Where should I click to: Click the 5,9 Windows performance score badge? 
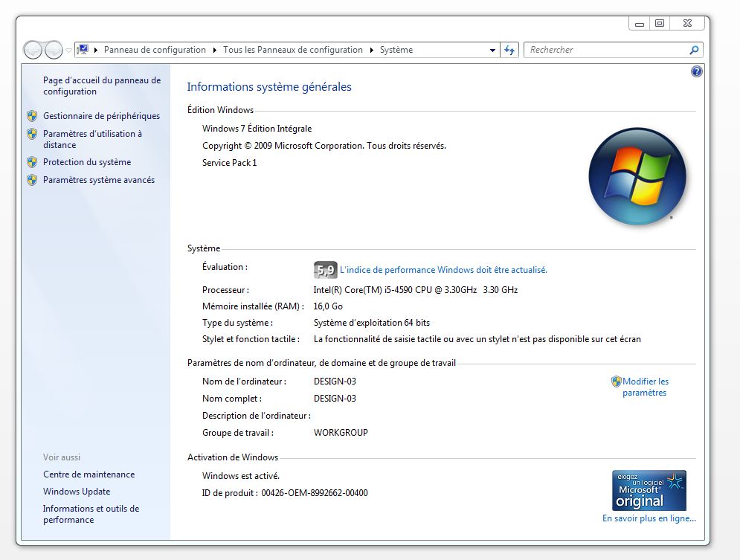325,269
